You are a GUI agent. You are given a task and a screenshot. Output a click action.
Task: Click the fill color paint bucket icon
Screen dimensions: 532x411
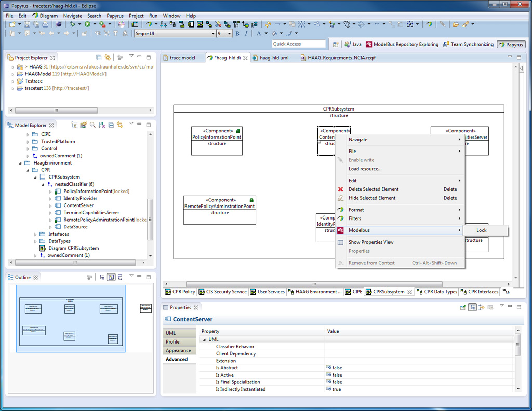click(x=274, y=33)
